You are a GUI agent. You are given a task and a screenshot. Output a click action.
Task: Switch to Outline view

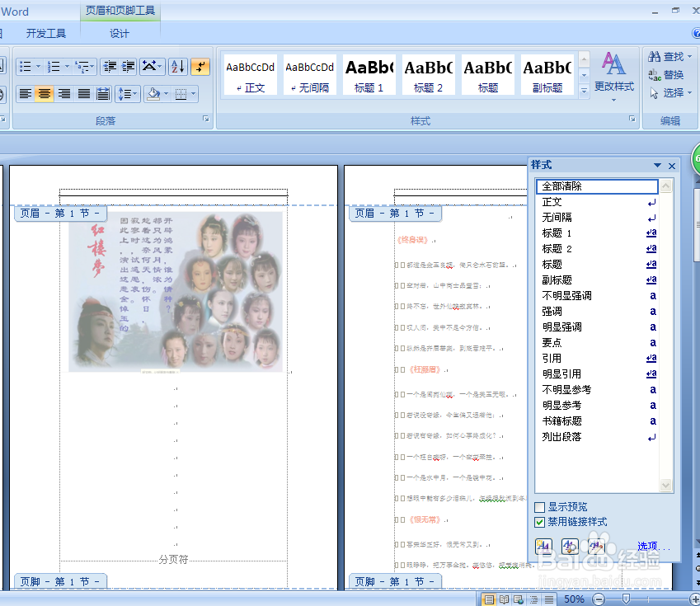533,599
